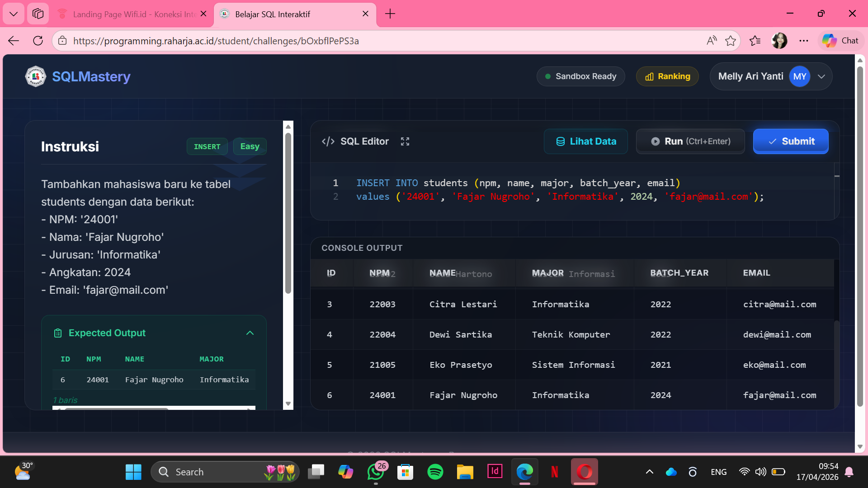
Task: Open the Copilot Chat sidebar
Action: (x=840, y=41)
